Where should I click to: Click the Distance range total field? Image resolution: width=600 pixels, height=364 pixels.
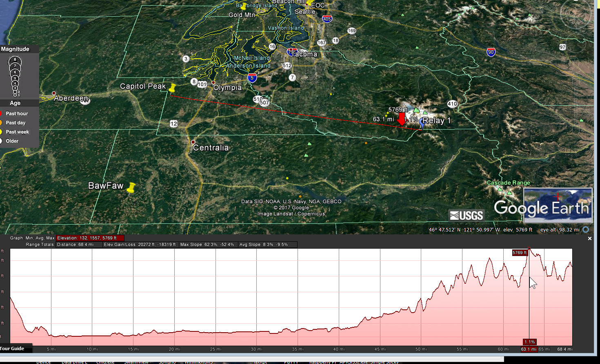(x=79, y=245)
